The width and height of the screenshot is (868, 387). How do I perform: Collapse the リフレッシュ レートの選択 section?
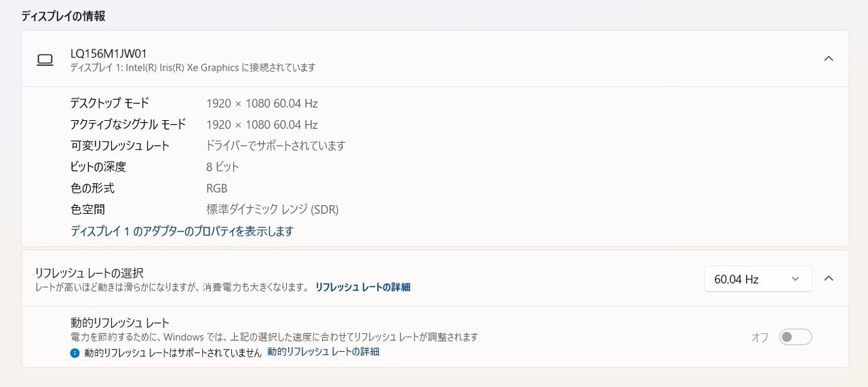[x=828, y=278]
